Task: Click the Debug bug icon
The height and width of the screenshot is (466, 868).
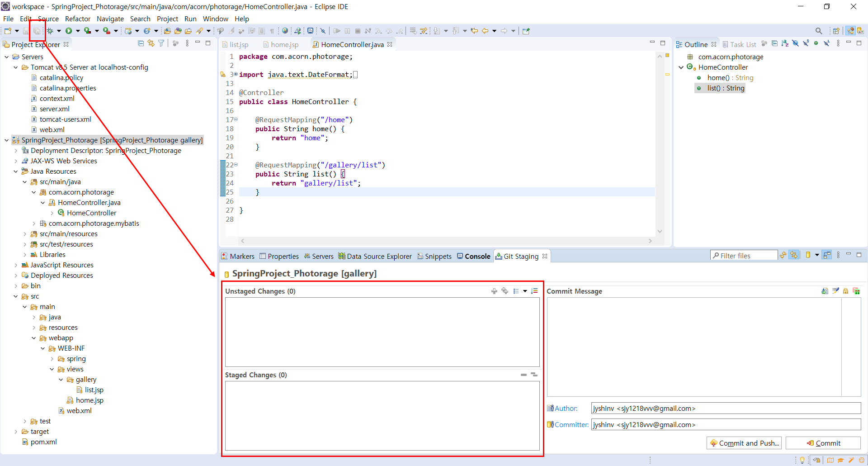Action: [x=50, y=31]
